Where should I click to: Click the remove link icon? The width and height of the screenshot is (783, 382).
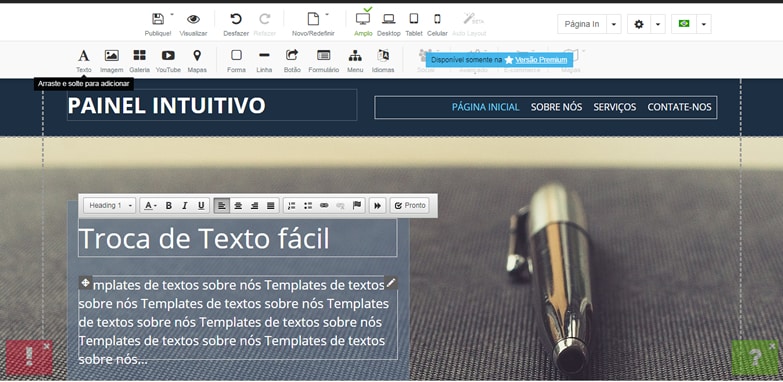point(340,206)
